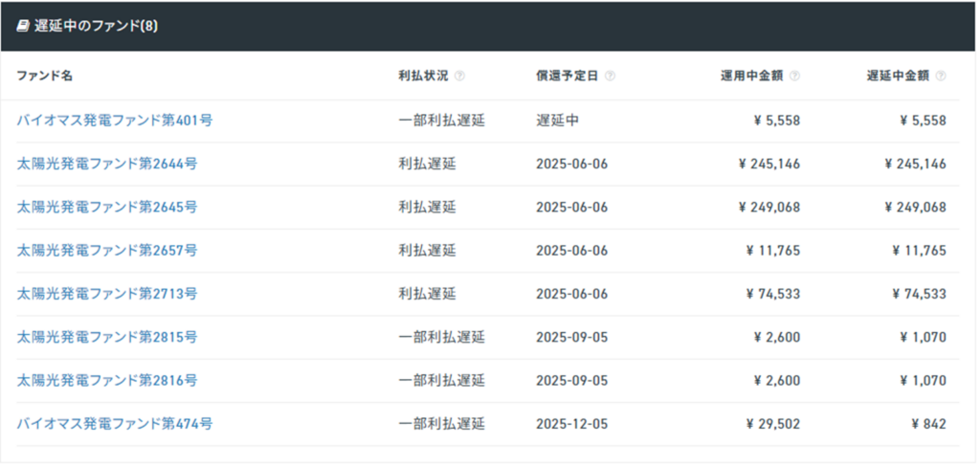The height and width of the screenshot is (466, 980).
Task: Click the 遅延中のファンド(8) panel title
Action: 96,28
